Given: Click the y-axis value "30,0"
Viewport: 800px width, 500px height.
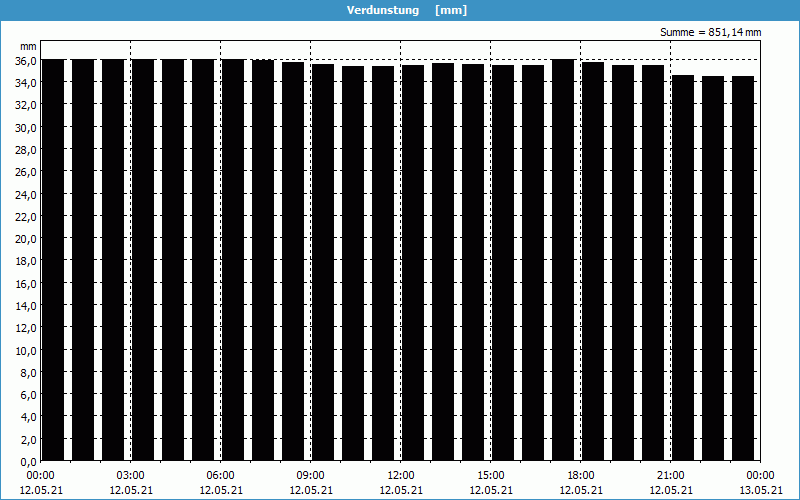Looking at the screenshot, I should coord(26,128).
